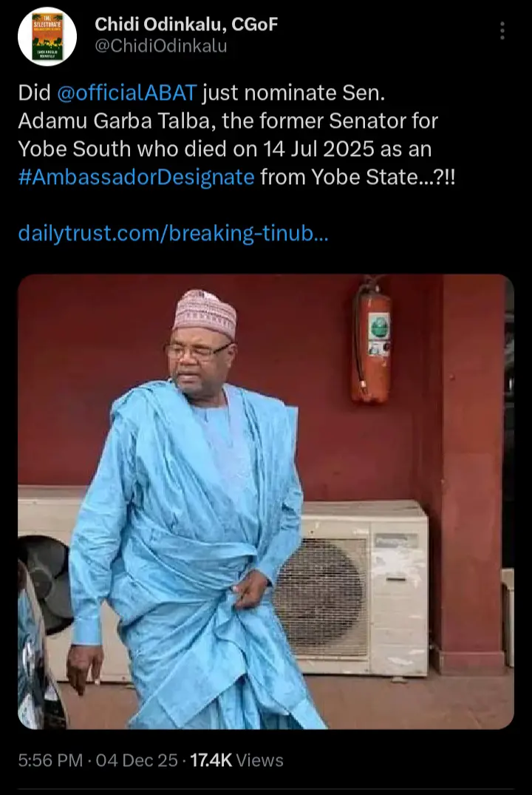Tap the tweet body text to expand it
The width and height of the screenshot is (532, 795).
click(236, 135)
